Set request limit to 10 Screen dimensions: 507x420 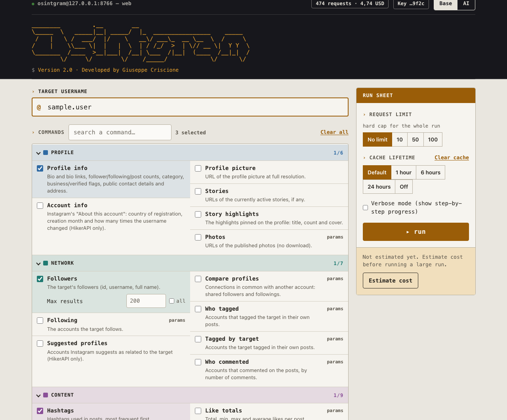pos(400,139)
